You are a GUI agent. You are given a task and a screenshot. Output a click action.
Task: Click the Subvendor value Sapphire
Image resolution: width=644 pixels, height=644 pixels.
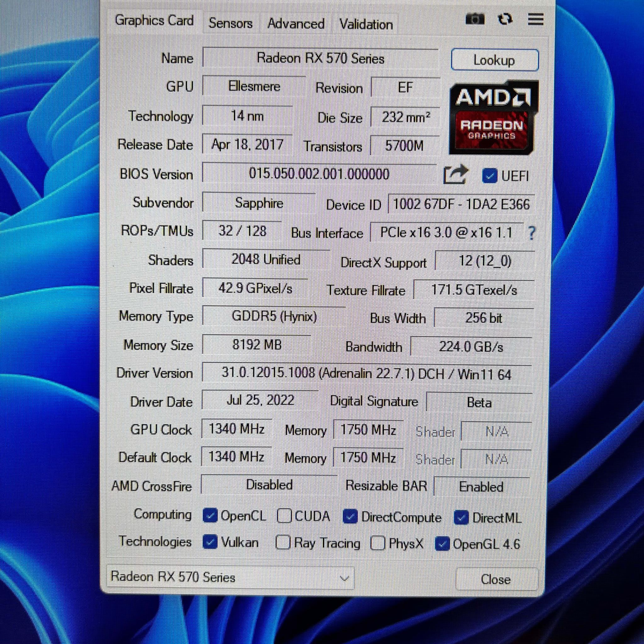(259, 203)
